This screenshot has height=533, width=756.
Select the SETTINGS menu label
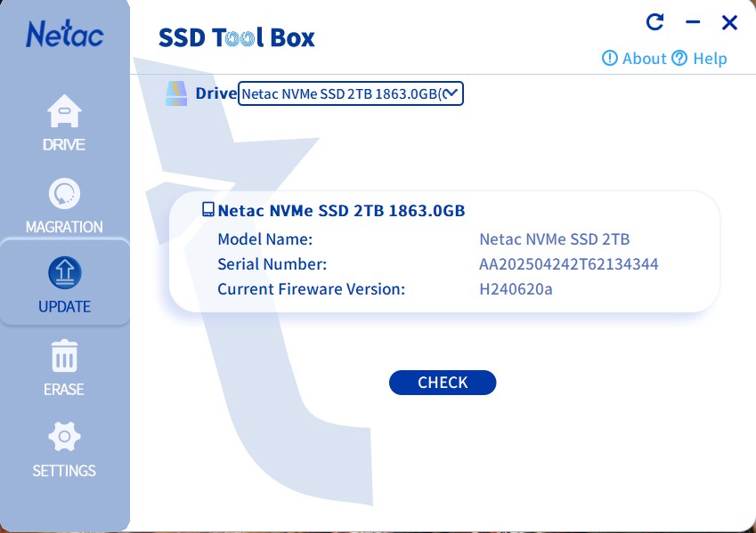(x=64, y=471)
